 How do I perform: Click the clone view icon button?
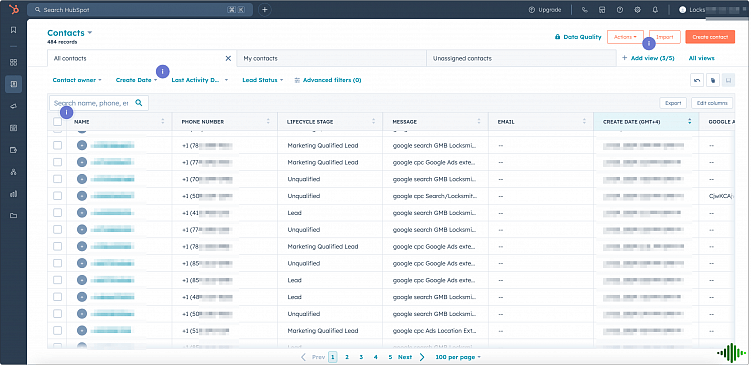click(x=713, y=80)
